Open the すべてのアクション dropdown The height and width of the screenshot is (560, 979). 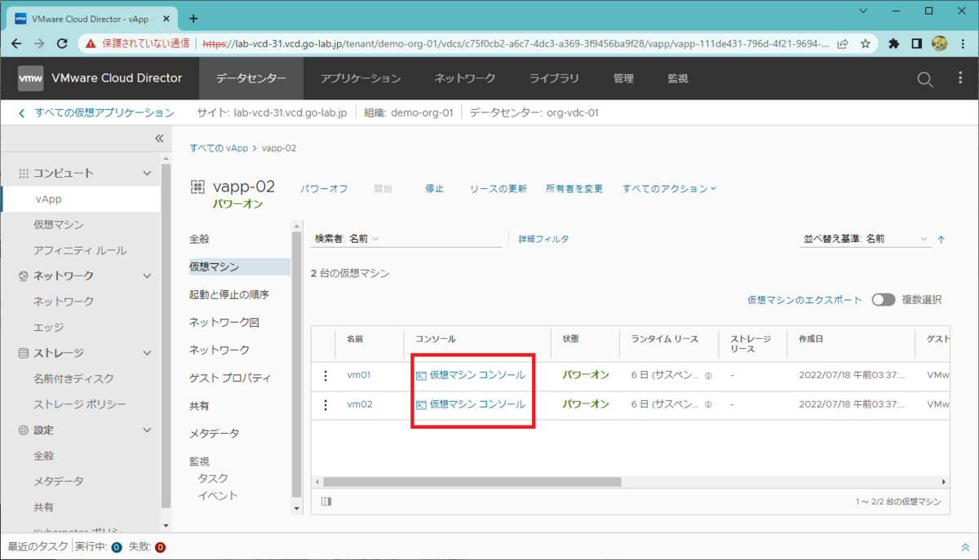click(x=669, y=188)
